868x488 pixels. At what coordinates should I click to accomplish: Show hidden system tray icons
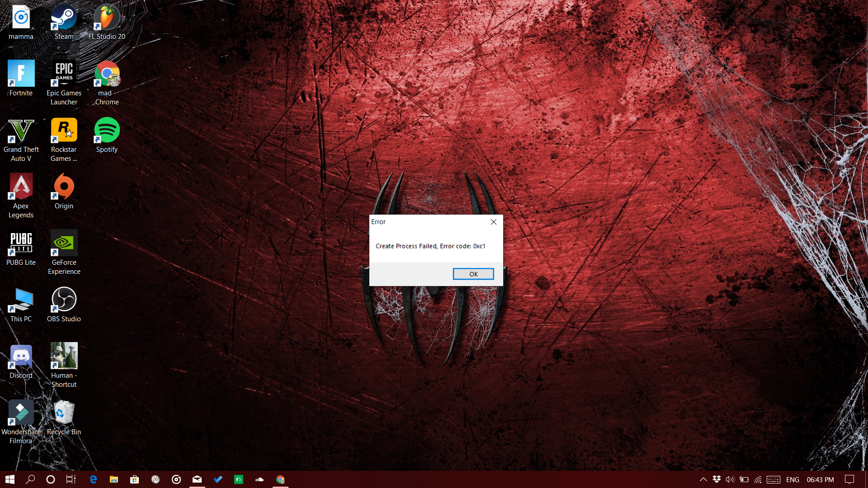[703, 479]
